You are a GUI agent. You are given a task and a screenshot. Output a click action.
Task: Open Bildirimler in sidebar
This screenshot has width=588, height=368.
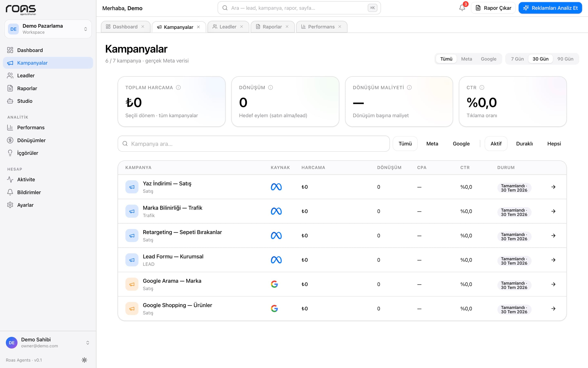coord(48,192)
